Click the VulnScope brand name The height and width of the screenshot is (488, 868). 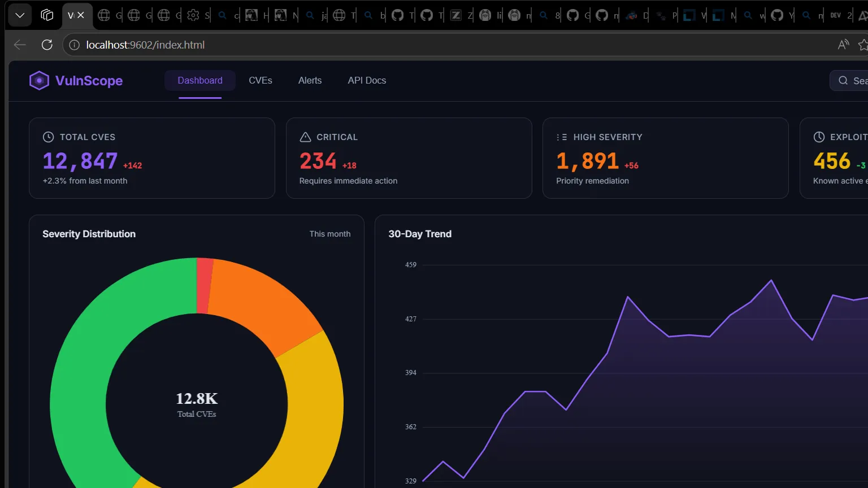(x=89, y=81)
